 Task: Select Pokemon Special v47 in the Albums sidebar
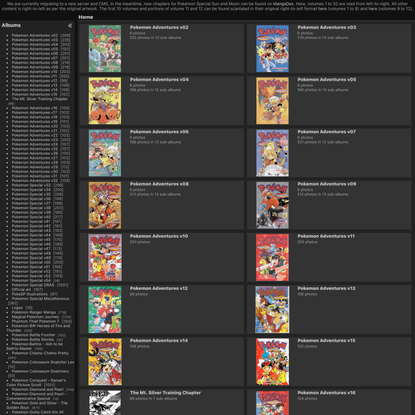[x=31, y=249]
